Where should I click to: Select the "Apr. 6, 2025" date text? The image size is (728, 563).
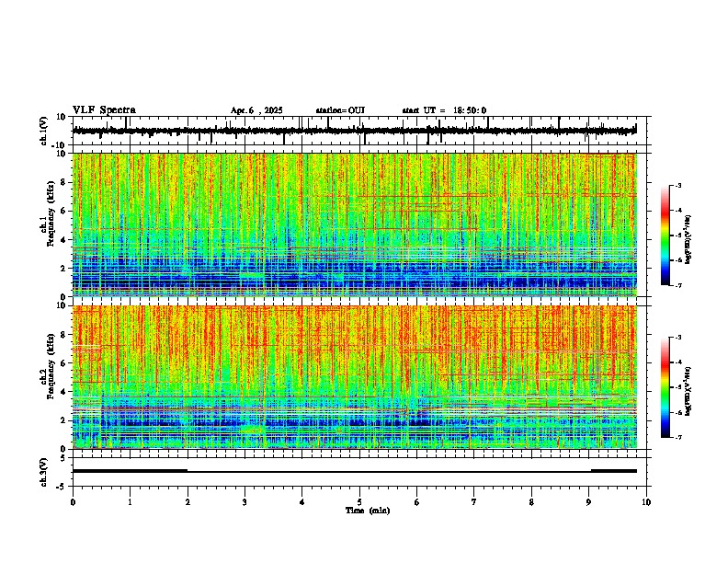[256, 110]
